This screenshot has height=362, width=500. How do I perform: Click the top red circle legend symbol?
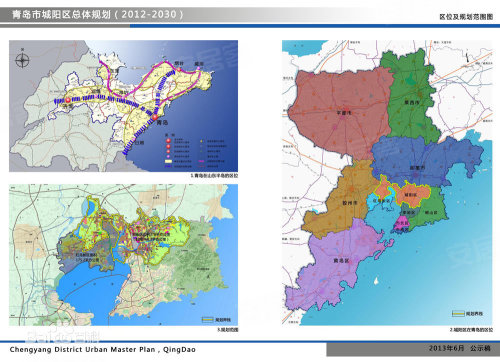tap(168, 141)
